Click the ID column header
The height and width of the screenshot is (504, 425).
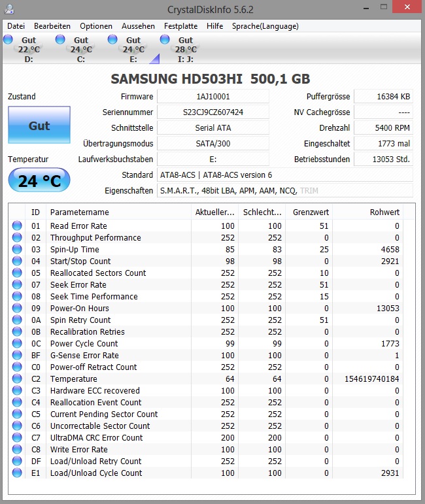[x=35, y=212]
